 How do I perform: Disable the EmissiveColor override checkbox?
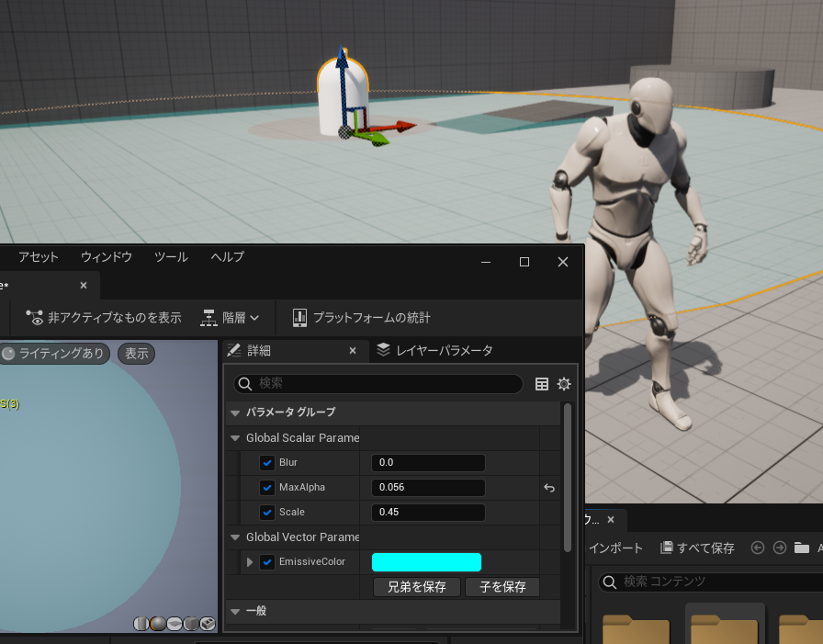(x=267, y=562)
